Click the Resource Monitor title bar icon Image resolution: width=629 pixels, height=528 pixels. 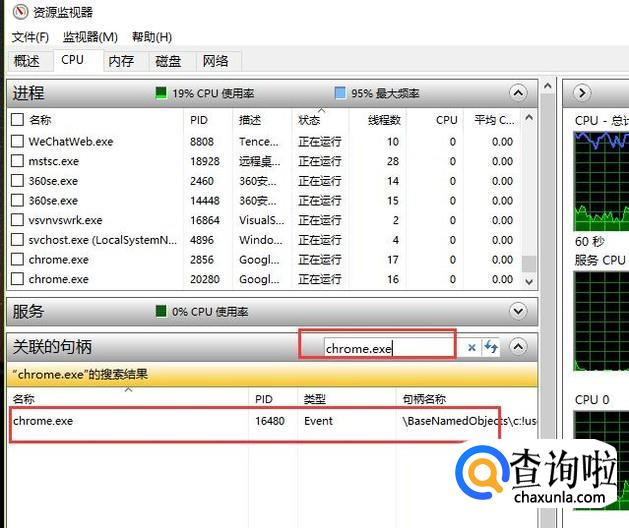pos(12,13)
